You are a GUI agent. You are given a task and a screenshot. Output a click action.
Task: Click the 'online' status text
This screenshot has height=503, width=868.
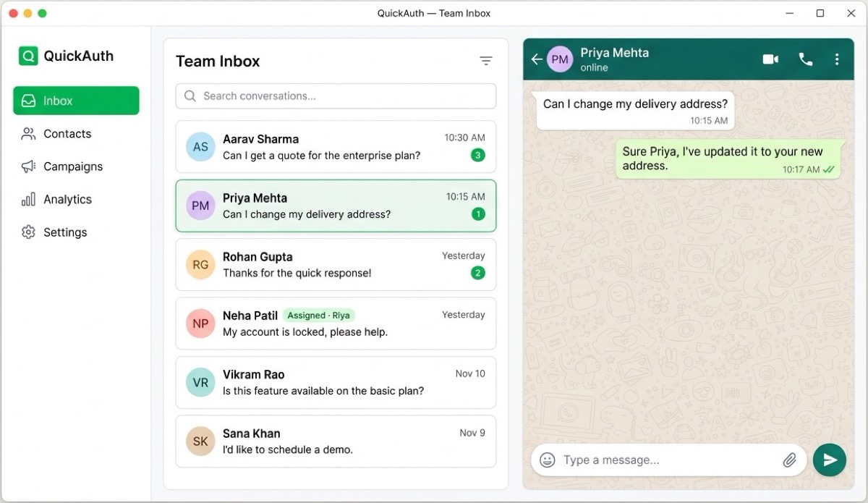click(x=594, y=67)
